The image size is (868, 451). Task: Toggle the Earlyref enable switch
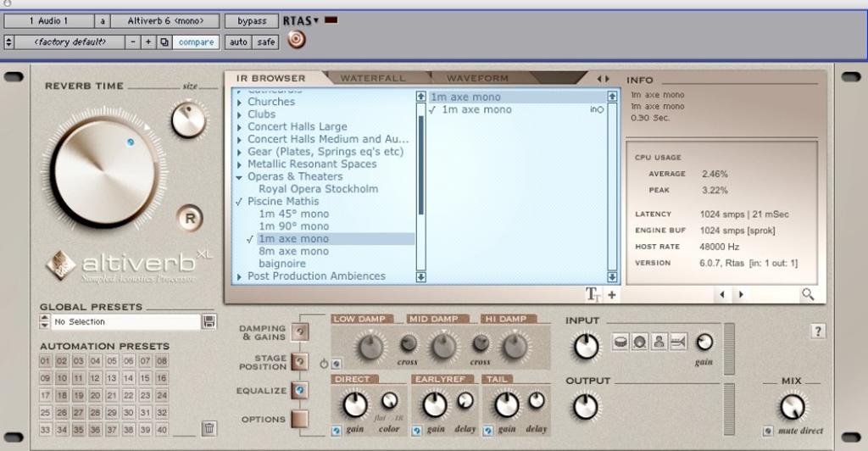[x=417, y=431]
